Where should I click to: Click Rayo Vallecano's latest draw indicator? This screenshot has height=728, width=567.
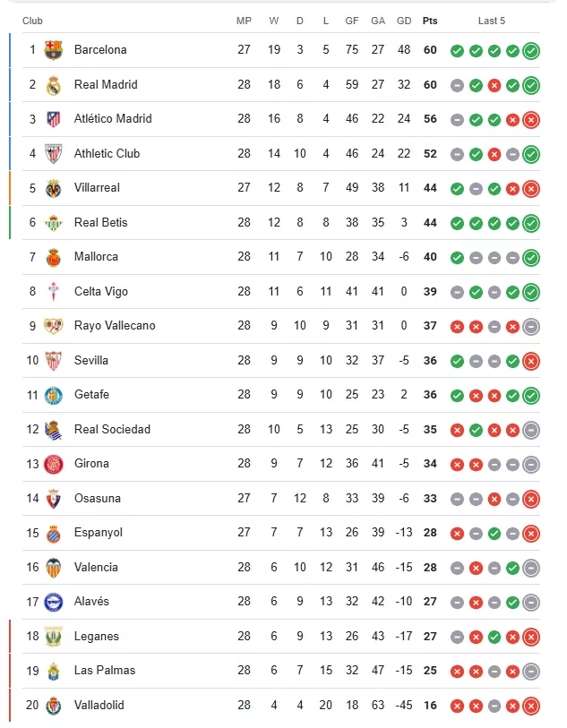[x=531, y=327]
